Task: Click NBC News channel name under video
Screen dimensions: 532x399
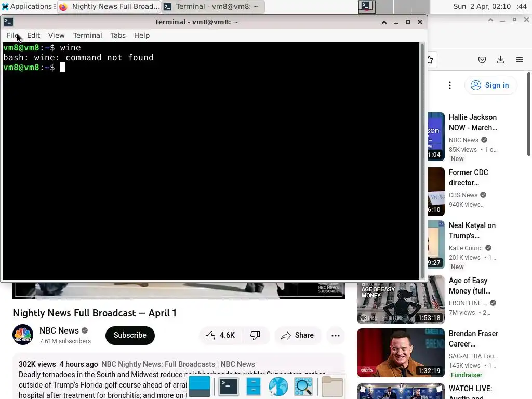Action: [59, 330]
